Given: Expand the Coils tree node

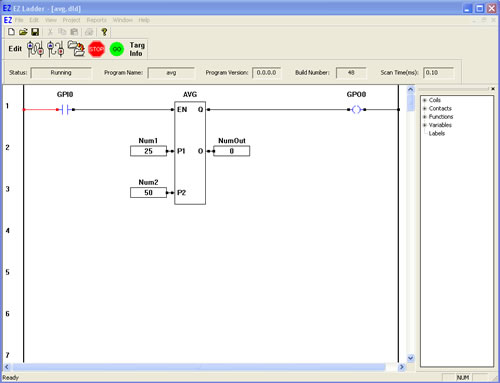Looking at the screenshot, I should (x=425, y=100).
